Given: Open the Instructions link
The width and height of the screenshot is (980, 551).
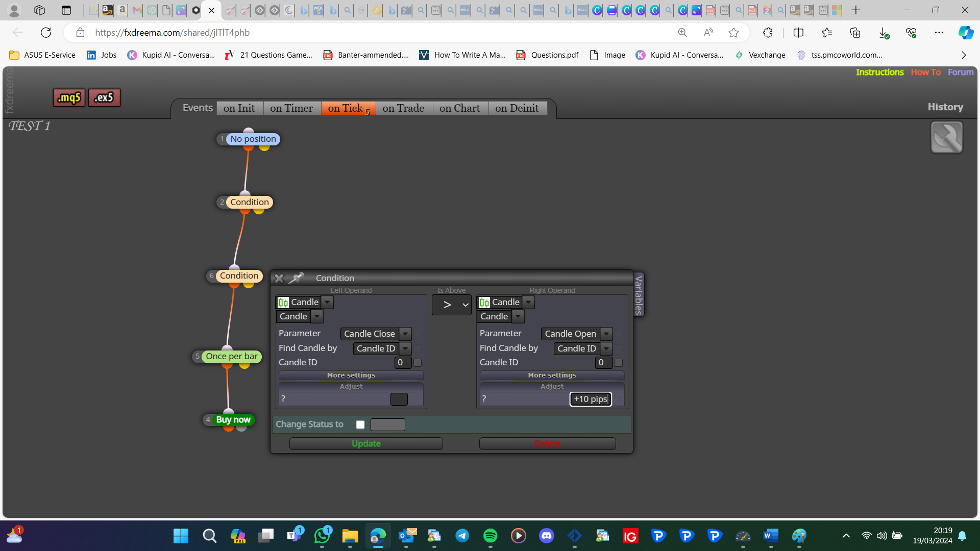Looking at the screenshot, I should (880, 72).
